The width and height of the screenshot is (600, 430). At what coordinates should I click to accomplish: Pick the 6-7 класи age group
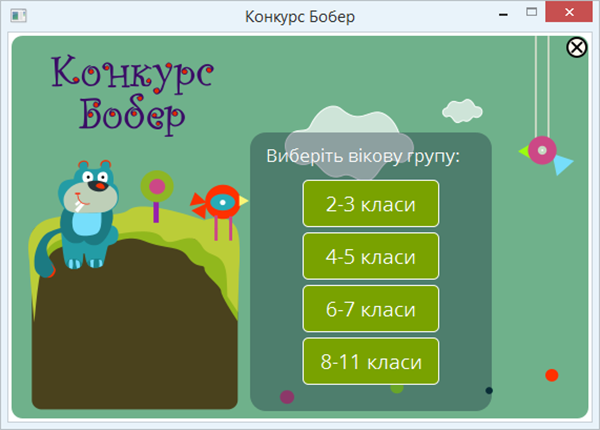tap(370, 309)
